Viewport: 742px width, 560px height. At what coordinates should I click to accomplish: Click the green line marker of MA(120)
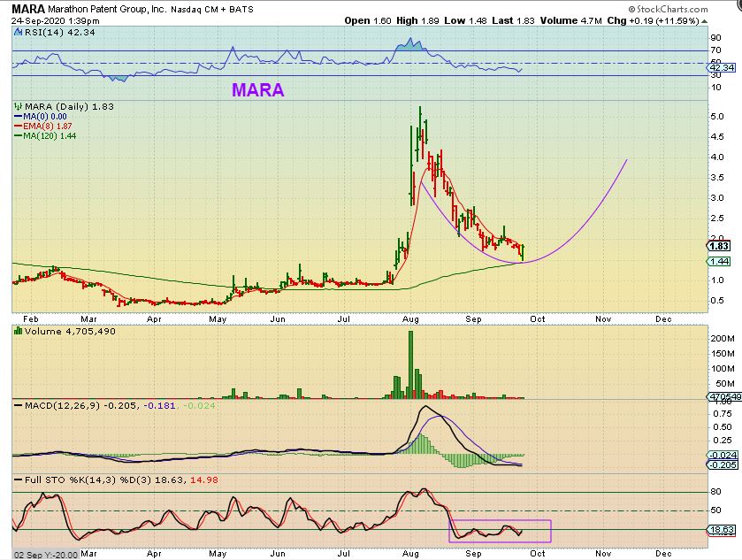[x=19, y=136]
